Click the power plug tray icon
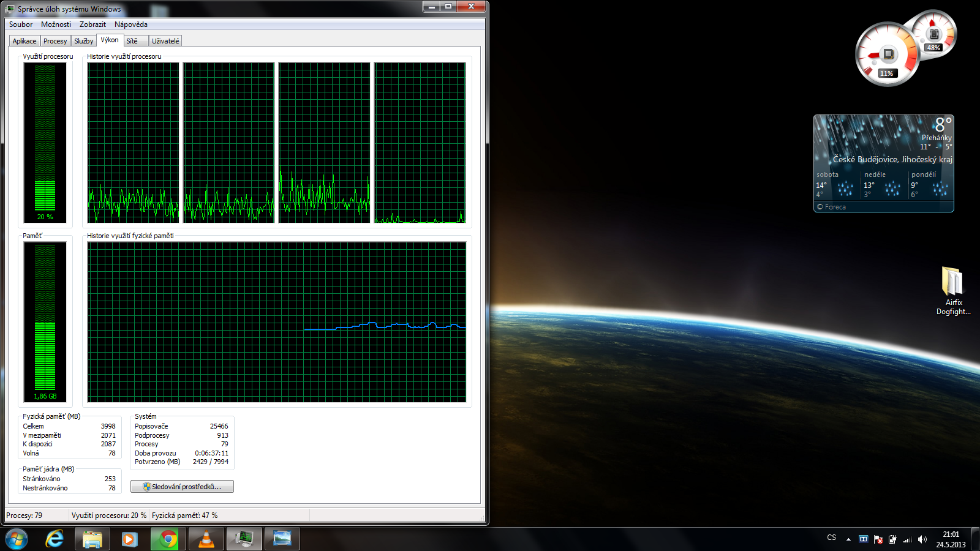The height and width of the screenshot is (551, 980). pyautogui.click(x=892, y=539)
